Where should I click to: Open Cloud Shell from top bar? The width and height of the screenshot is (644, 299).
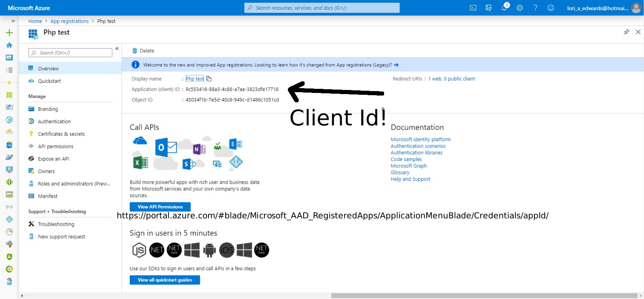click(x=473, y=8)
